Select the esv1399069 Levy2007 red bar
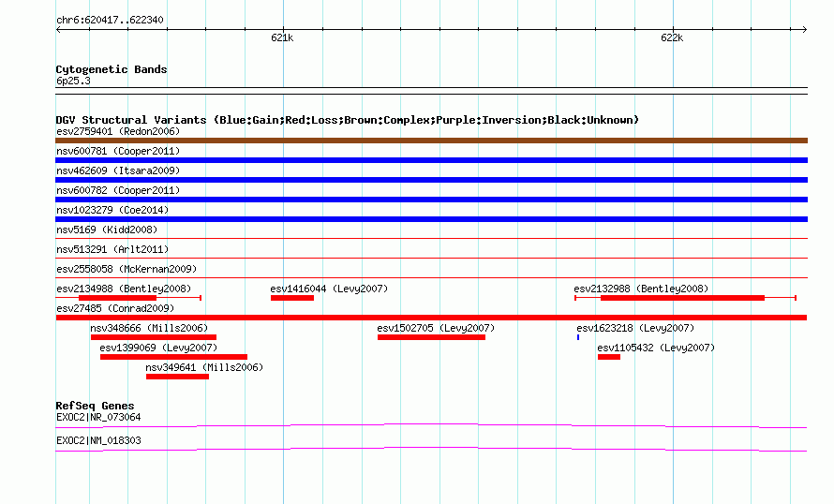Image resolution: width=834 pixels, height=504 pixels. (x=173, y=357)
